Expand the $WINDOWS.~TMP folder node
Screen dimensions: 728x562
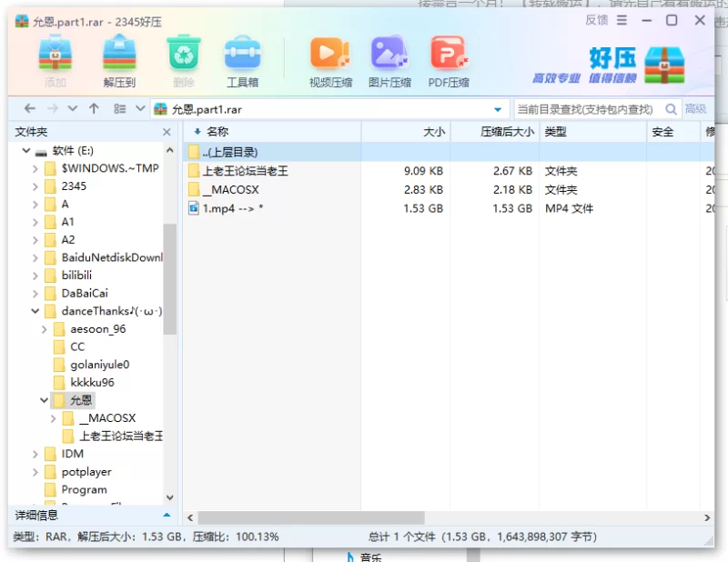35,169
